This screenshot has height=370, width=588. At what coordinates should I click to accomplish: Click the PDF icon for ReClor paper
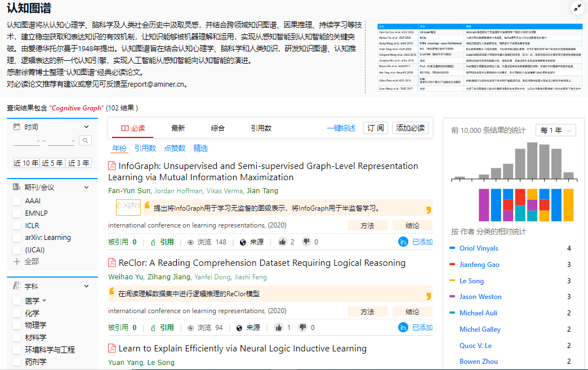[x=112, y=263]
